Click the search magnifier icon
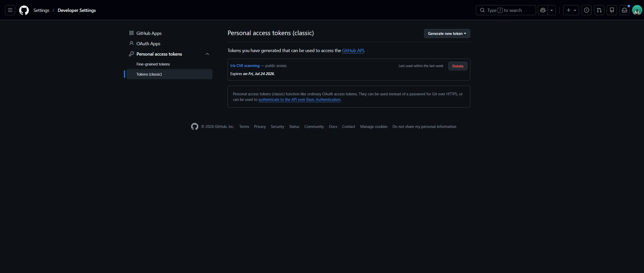 tap(482, 10)
